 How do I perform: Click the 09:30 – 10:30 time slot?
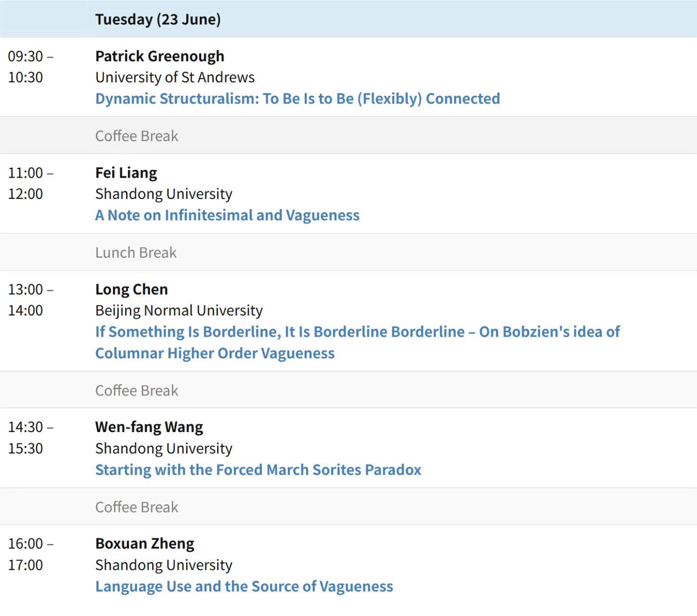click(x=31, y=67)
